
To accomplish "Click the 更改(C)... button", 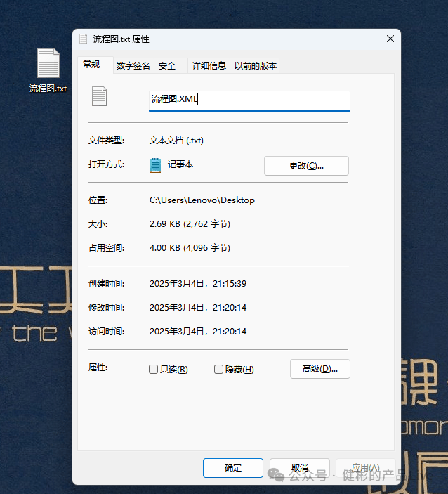I will (x=306, y=166).
